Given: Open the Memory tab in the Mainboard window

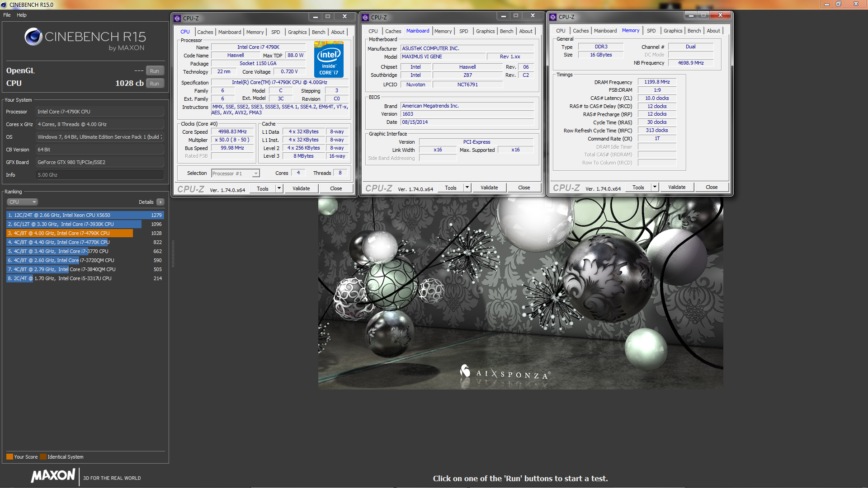Looking at the screenshot, I should (x=443, y=31).
